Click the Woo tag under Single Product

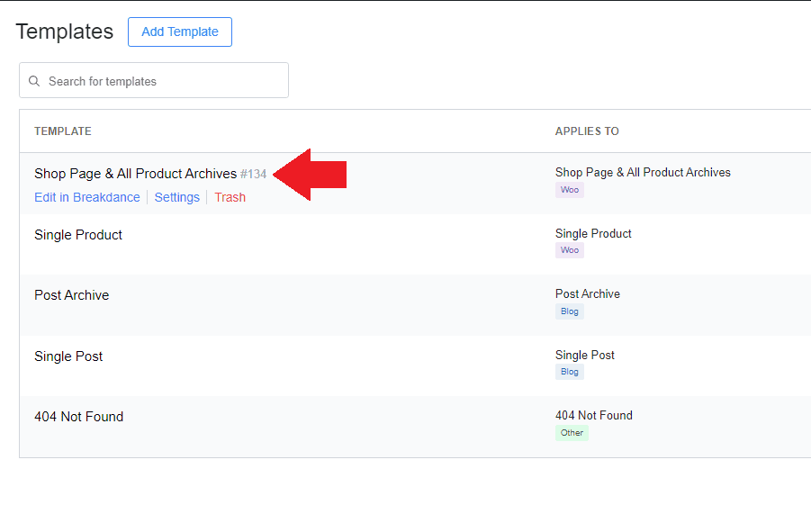point(570,250)
